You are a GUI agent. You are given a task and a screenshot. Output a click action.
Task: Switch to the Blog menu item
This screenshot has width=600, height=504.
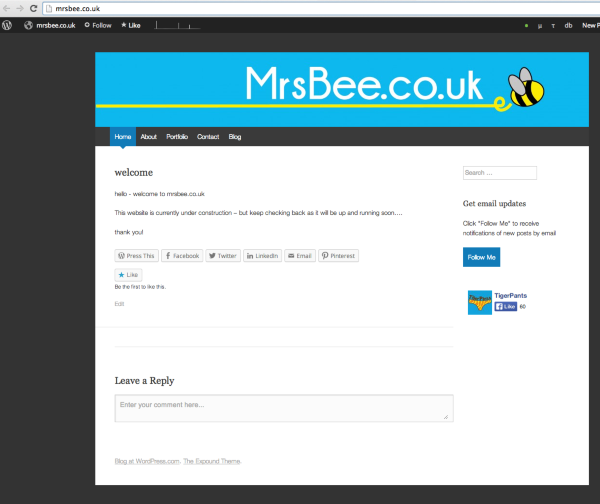pos(235,137)
